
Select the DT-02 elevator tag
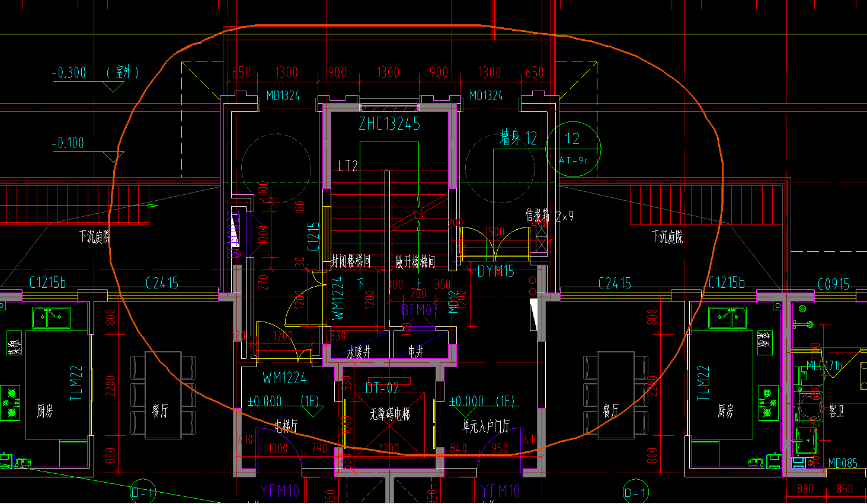(x=382, y=388)
